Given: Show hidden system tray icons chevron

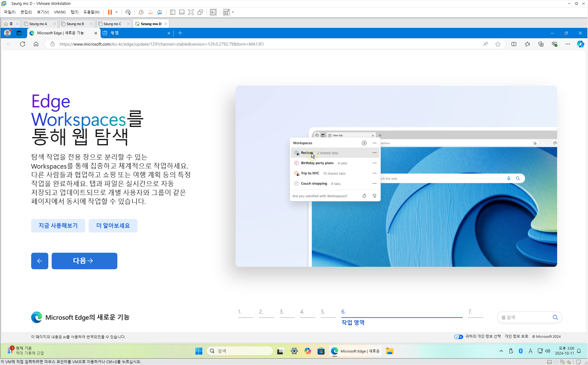Looking at the screenshot, I should click(501, 351).
